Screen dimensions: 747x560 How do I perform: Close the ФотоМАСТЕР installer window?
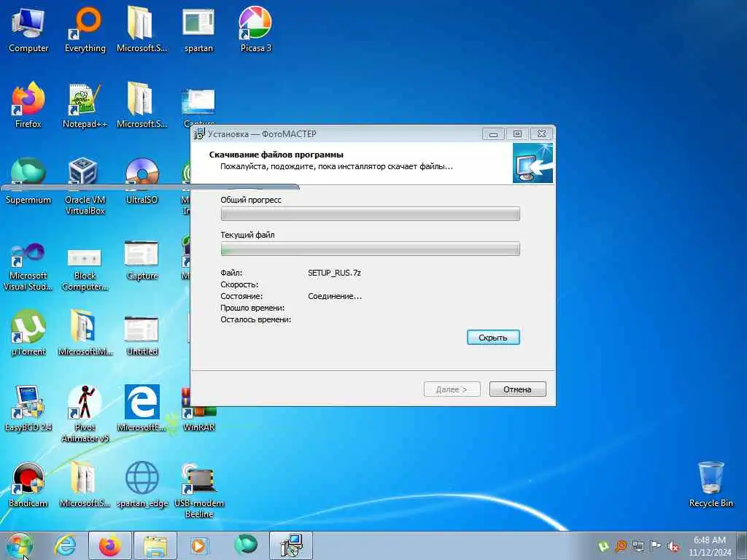click(x=542, y=134)
